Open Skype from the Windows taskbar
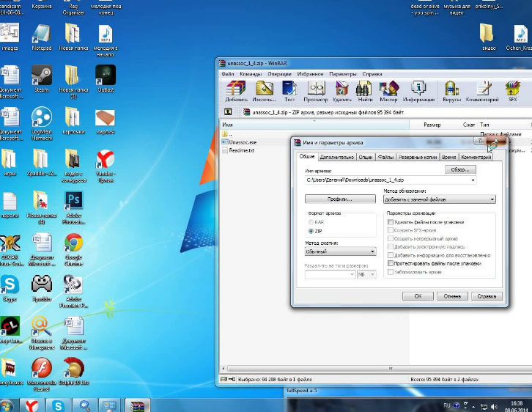Screen dimensions: 532x412 (58, 405)
